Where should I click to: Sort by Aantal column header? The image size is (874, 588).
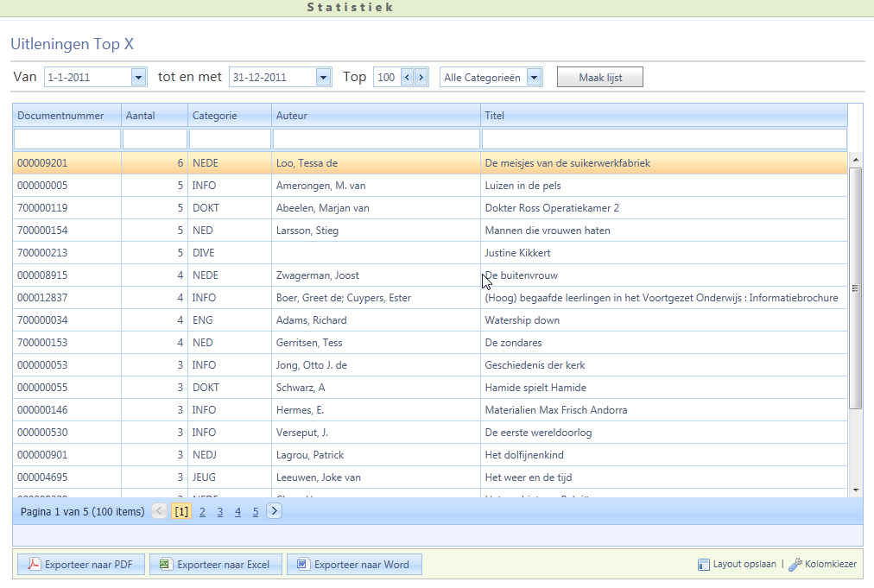point(155,116)
